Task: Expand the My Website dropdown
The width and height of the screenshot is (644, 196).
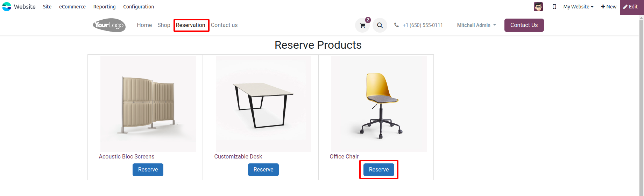Action: tap(578, 7)
